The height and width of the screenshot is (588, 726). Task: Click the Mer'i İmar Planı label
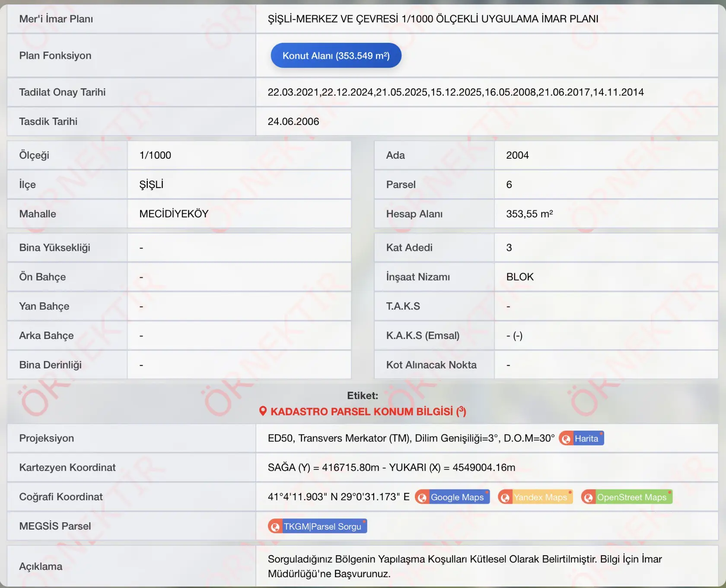coord(56,19)
